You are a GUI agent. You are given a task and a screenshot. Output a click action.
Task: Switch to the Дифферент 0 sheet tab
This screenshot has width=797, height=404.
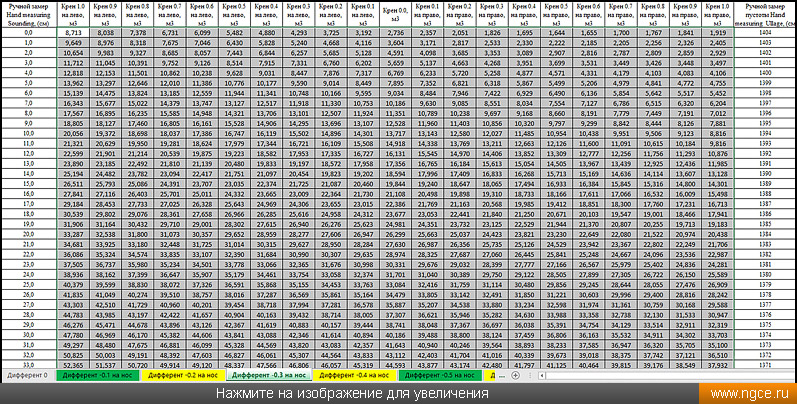pos(27,376)
